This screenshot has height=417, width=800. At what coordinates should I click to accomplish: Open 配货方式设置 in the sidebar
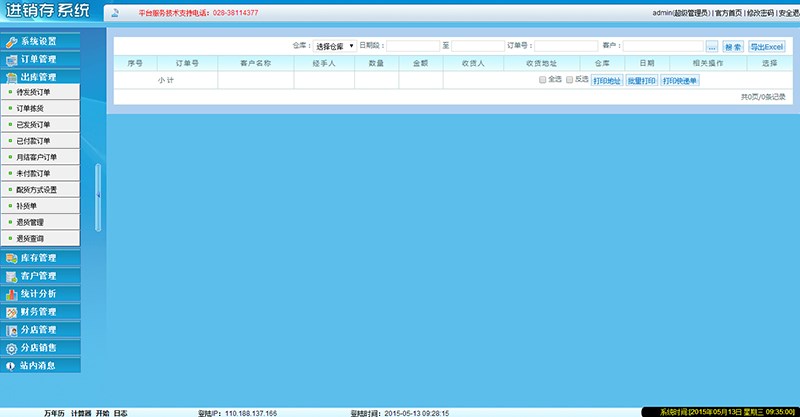40,190
